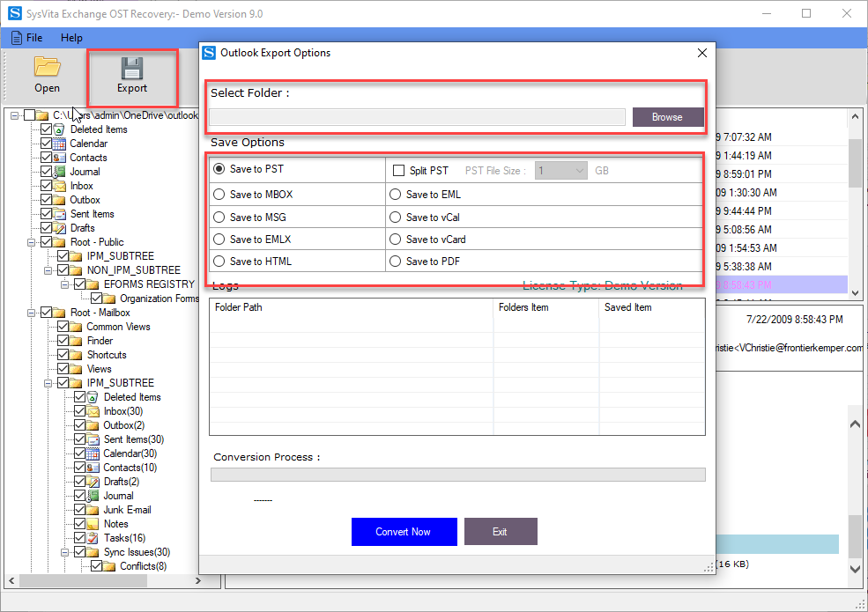This screenshot has width=868, height=612.
Task: Select the Save to MBOX radio button
Action: tap(219, 195)
